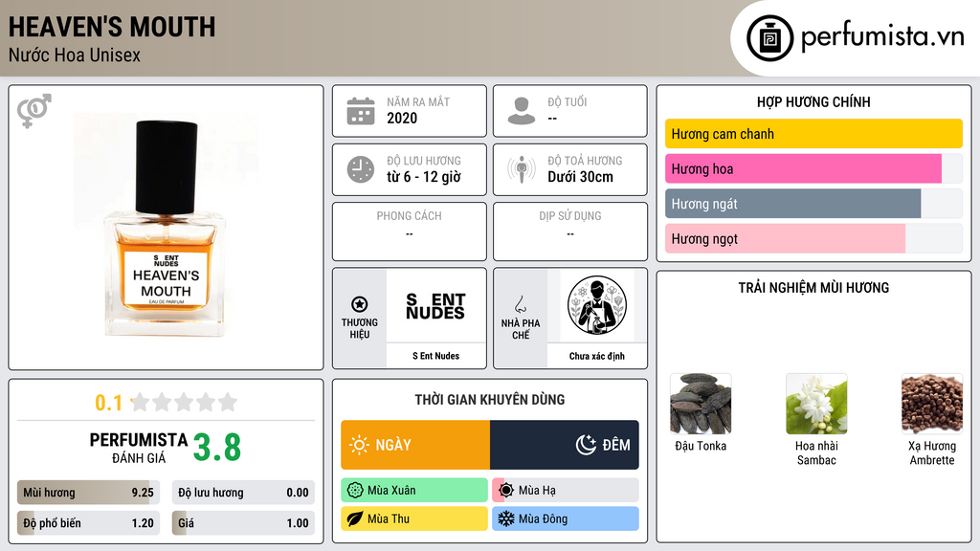This screenshot has height=551, width=980.
Task: Click the Dưới 30cm sillage value
Action: click(x=581, y=177)
